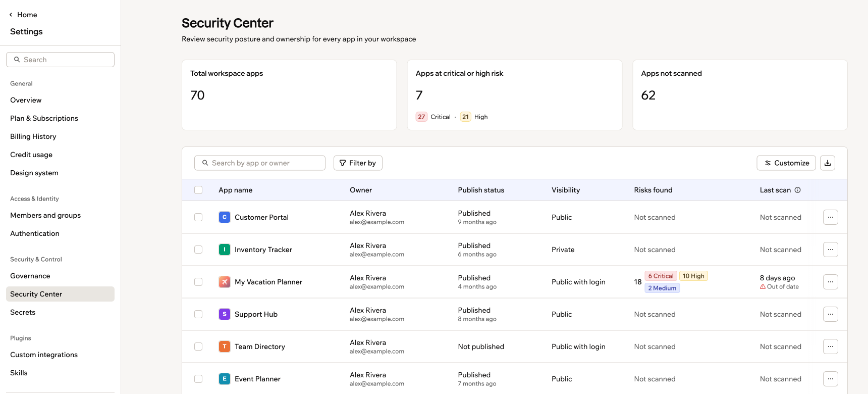
Task: Click the Publish status column header
Action: 481,190
